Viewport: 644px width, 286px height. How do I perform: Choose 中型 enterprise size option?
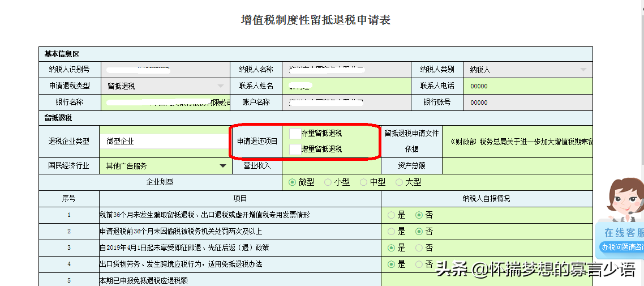pyautogui.click(x=364, y=182)
